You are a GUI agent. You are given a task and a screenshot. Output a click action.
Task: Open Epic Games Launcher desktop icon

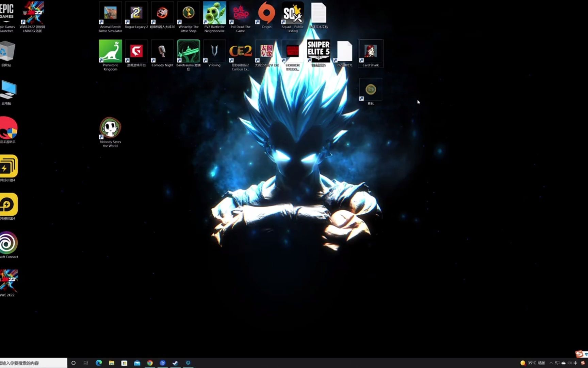(7, 16)
